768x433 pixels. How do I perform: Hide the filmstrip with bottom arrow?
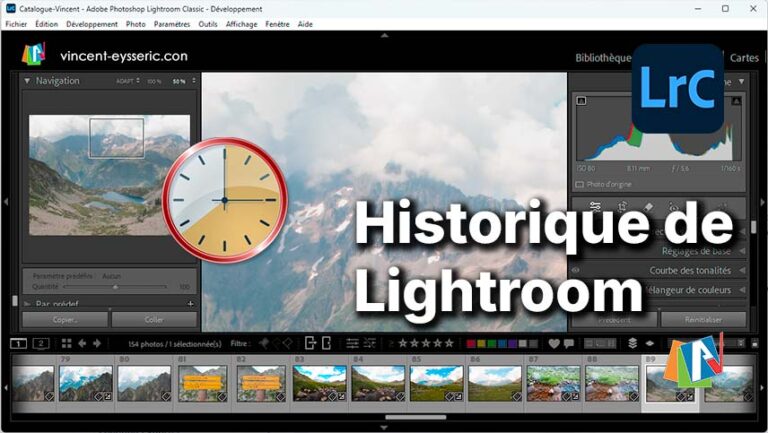(x=384, y=428)
